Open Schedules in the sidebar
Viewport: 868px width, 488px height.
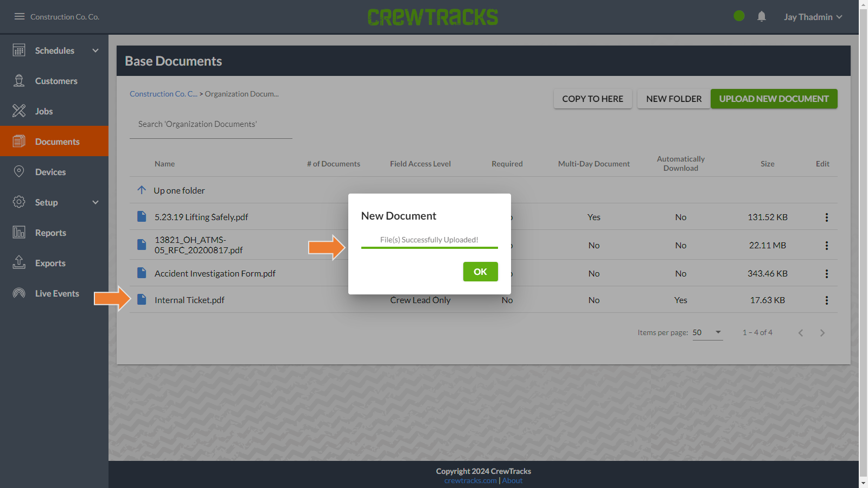(x=55, y=50)
